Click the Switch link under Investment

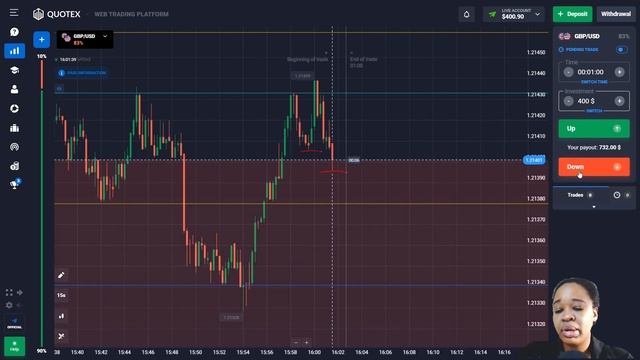pos(594,111)
